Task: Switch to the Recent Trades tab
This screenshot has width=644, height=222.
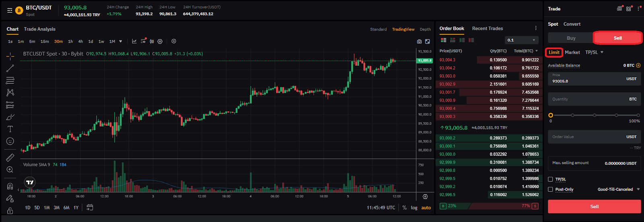Action: click(487, 29)
